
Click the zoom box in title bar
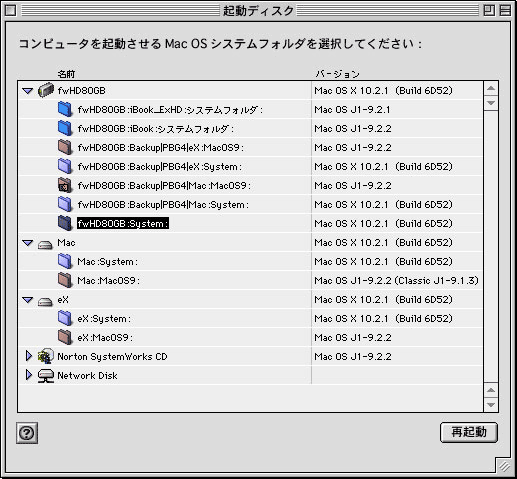tap(489, 11)
